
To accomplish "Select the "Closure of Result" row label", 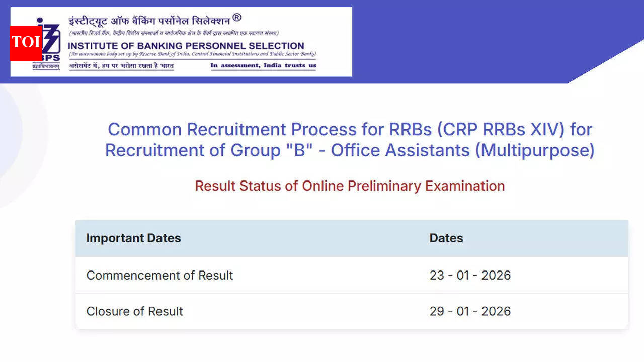I will [134, 311].
